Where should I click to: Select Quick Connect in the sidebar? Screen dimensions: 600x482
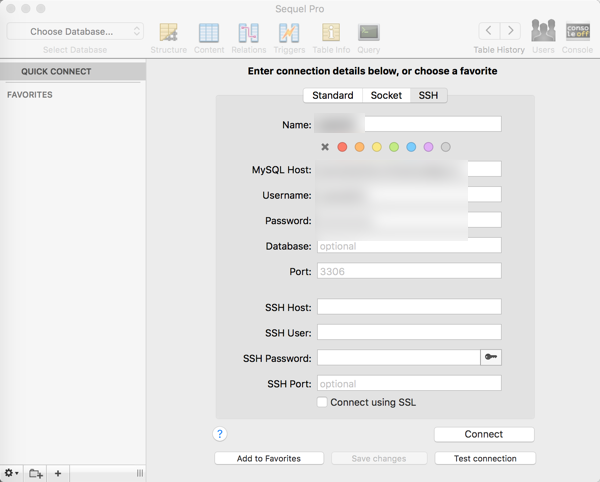click(73, 72)
